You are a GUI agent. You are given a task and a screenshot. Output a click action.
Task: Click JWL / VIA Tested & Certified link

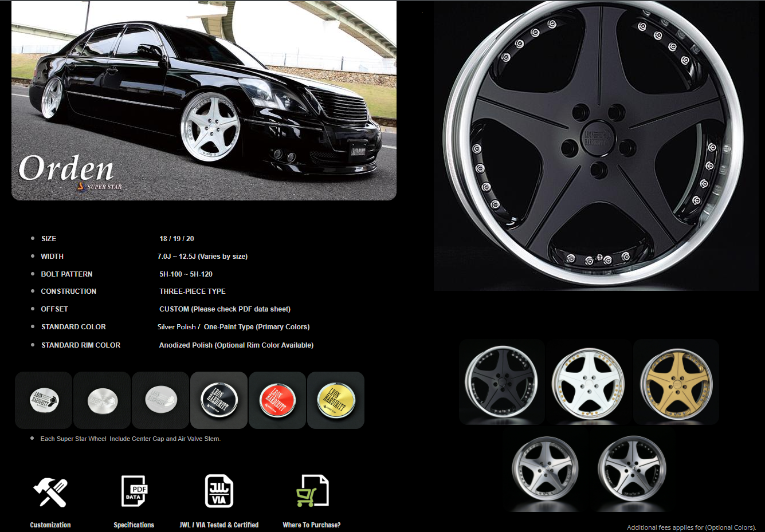(219, 525)
